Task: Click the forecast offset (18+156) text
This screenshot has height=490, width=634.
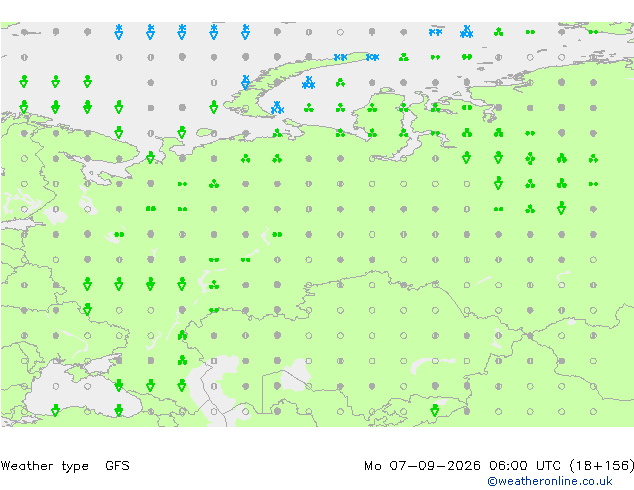Action: (601, 466)
